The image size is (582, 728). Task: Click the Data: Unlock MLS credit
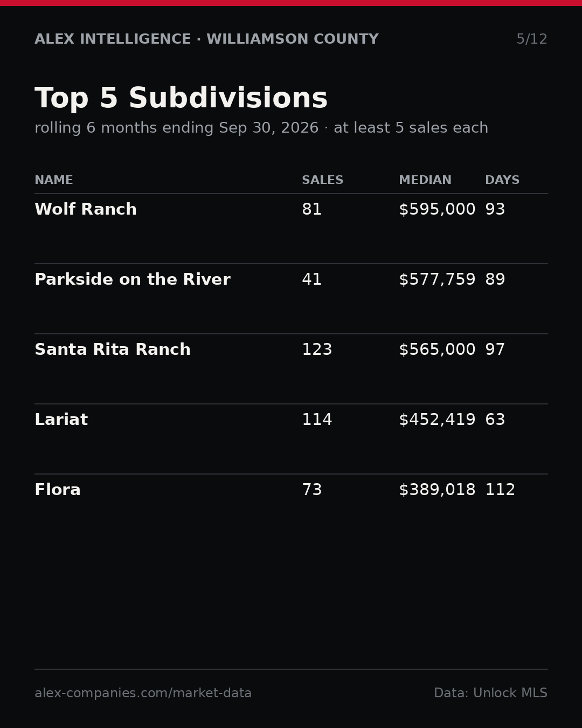pyautogui.click(x=490, y=693)
